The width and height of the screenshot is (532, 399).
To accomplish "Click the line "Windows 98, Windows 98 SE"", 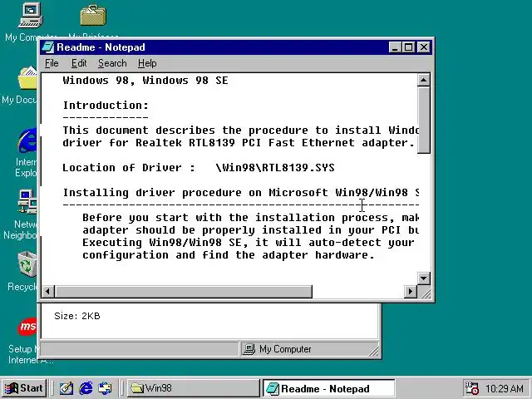I will click(x=145, y=81).
